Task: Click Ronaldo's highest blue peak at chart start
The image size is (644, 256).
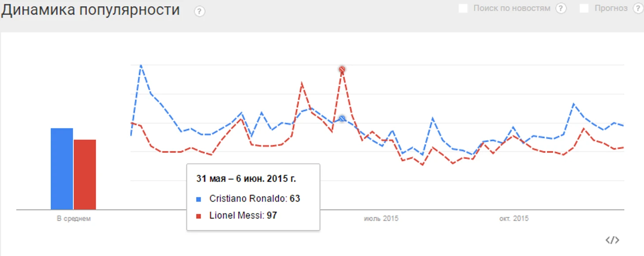Action: (x=141, y=65)
